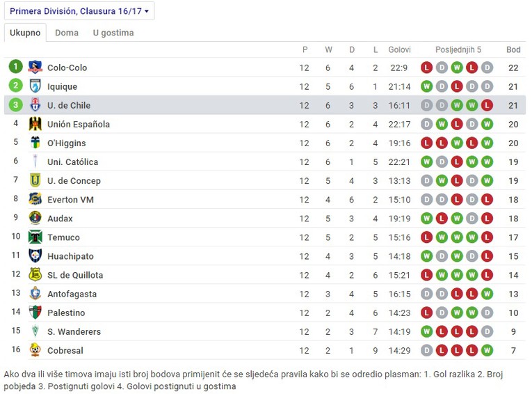The width and height of the screenshot is (532, 394).
Task: Select the Temuco team logo
Action: pyautogui.click(x=35, y=237)
